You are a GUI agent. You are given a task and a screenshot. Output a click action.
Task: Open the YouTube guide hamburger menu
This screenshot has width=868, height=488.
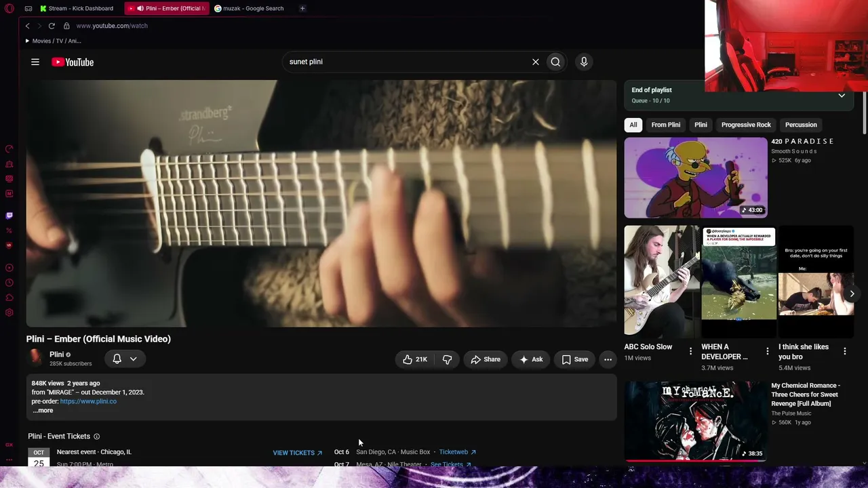click(35, 62)
